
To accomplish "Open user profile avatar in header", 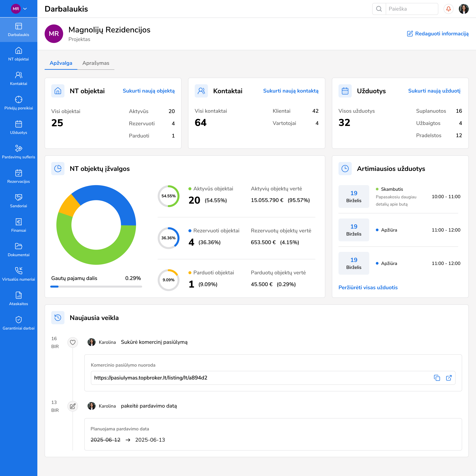I will [463, 9].
